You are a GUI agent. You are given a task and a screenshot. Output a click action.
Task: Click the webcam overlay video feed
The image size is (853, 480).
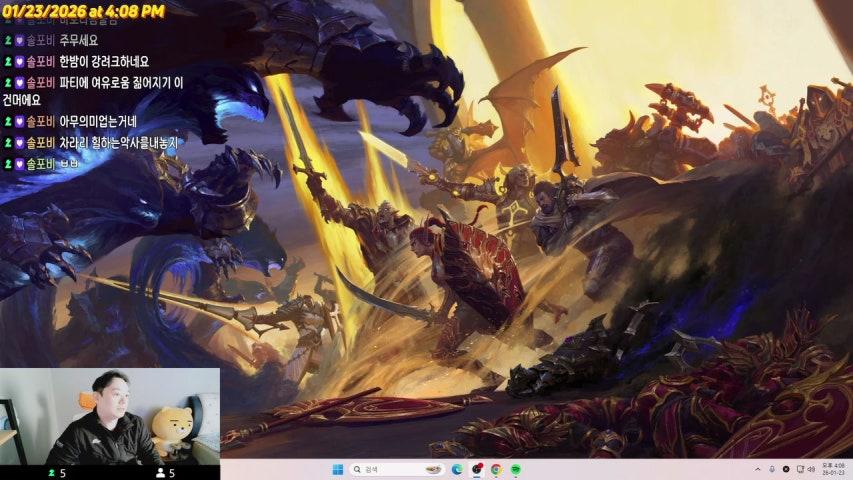click(x=110, y=415)
